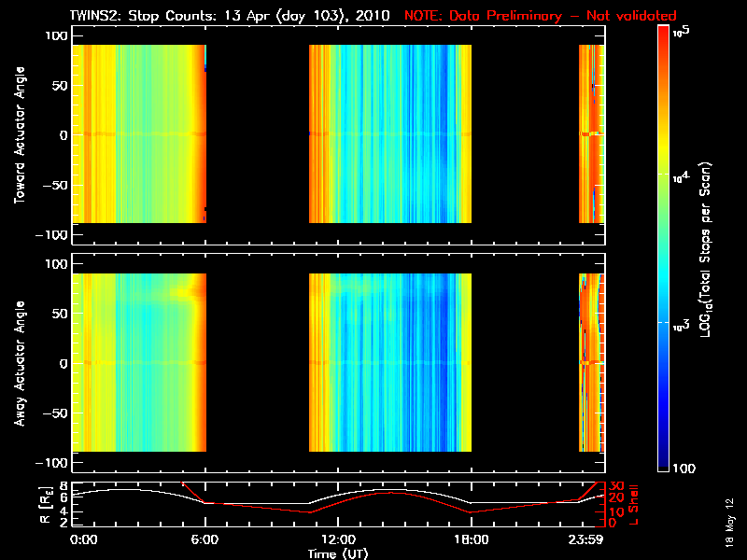Click the 6:00 time axis label

pos(204,539)
